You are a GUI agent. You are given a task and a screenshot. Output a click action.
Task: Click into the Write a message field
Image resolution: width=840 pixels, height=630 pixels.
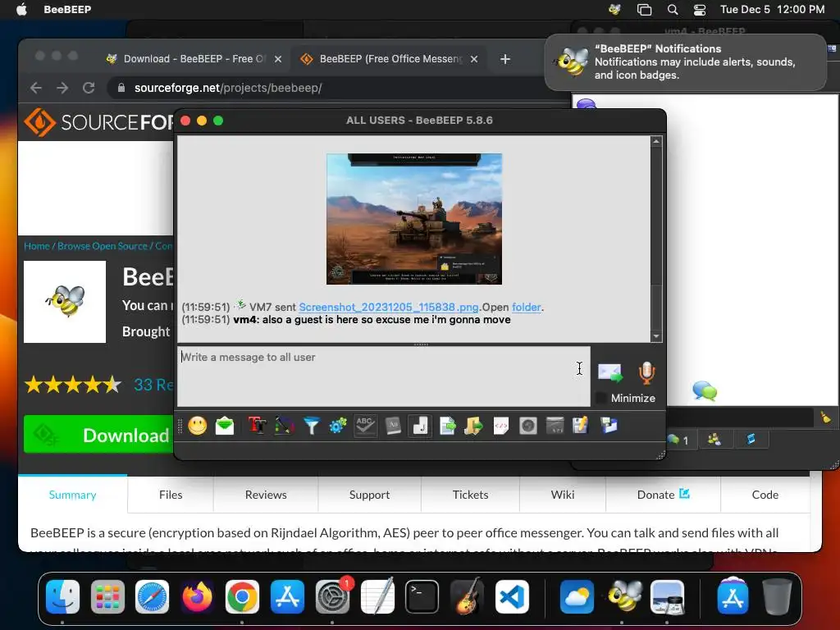pyautogui.click(x=384, y=376)
